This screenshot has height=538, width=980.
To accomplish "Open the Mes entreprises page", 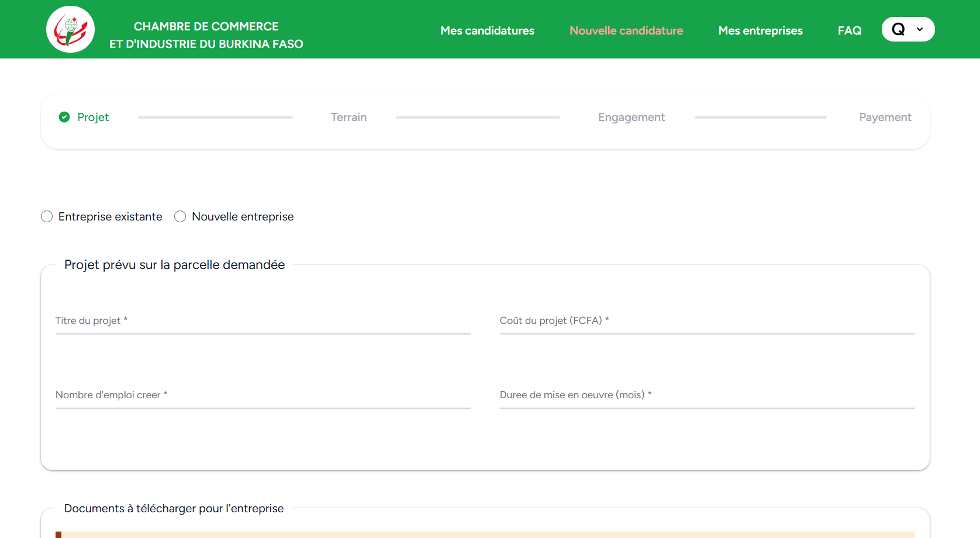I will pos(760,30).
